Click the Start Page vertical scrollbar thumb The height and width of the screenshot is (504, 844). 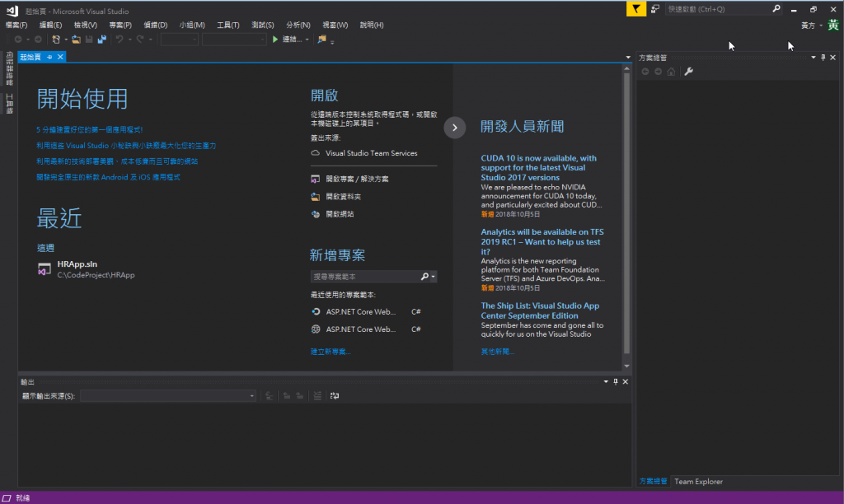pos(626,213)
